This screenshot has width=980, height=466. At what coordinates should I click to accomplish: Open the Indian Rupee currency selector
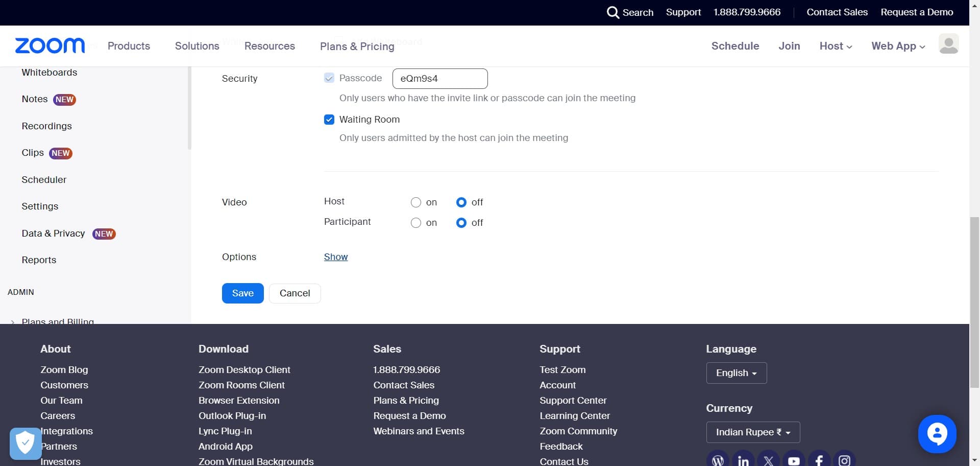click(753, 432)
